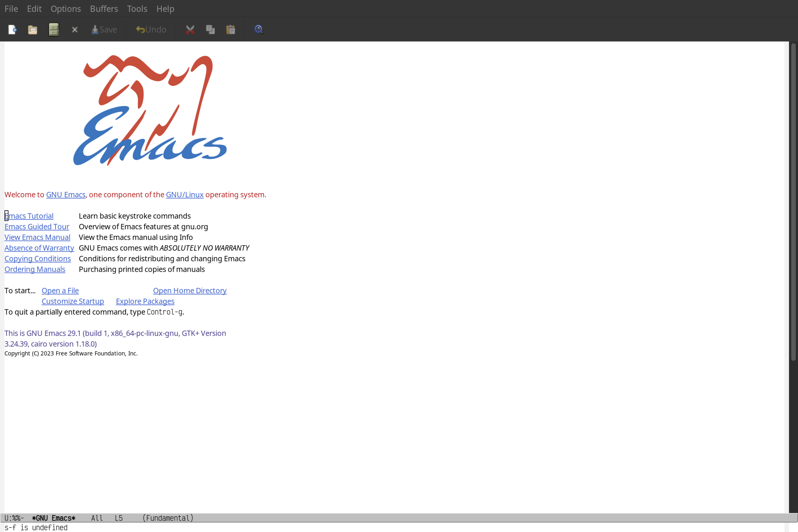Toggle the Fundamental mode indicator
This screenshot has height=532, width=798.
[168, 518]
